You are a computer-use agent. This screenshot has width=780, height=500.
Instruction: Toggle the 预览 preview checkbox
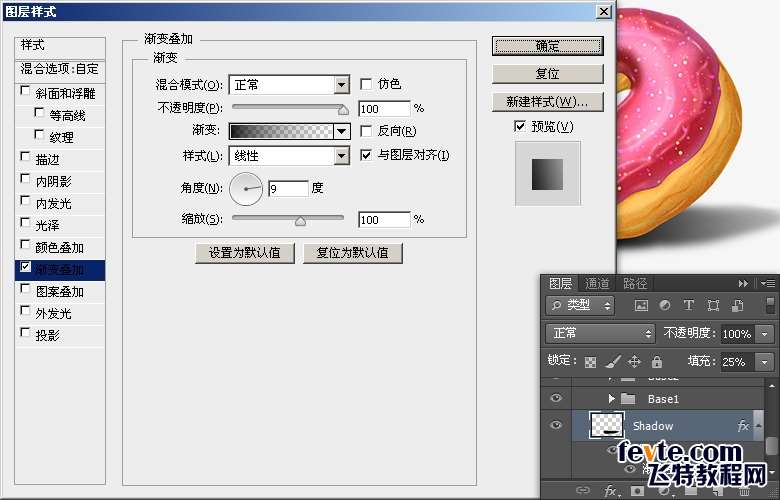click(x=520, y=126)
